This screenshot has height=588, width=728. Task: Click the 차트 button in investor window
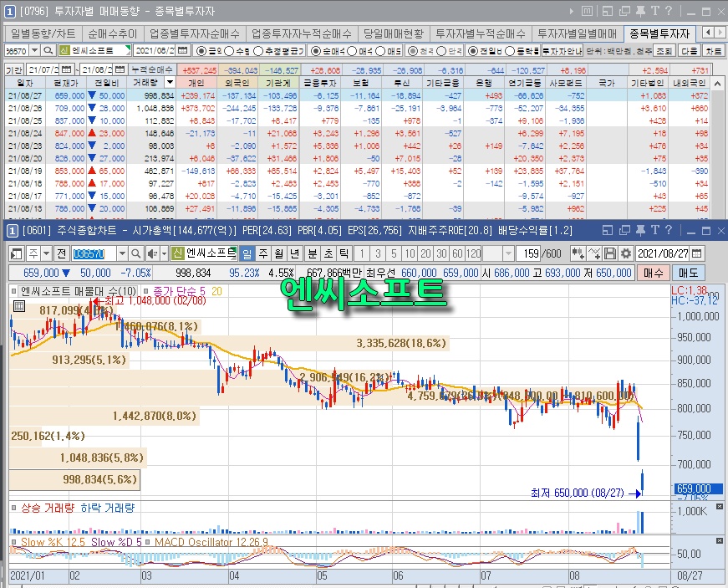coord(714,51)
